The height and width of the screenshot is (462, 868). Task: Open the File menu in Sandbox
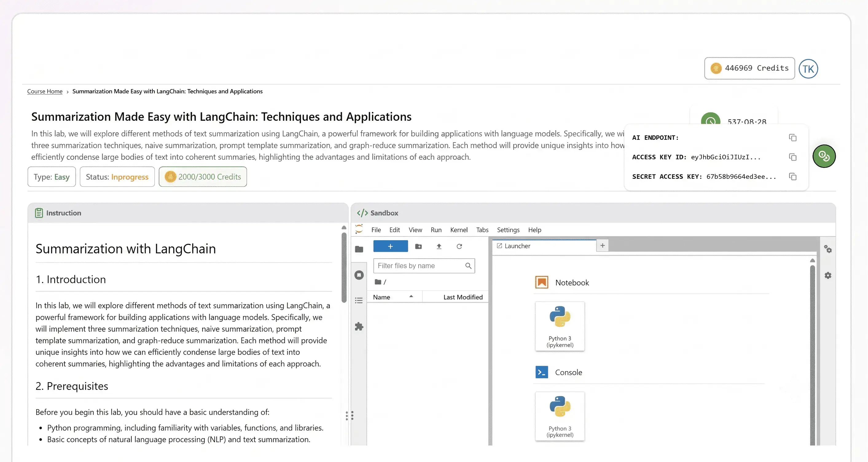click(376, 230)
